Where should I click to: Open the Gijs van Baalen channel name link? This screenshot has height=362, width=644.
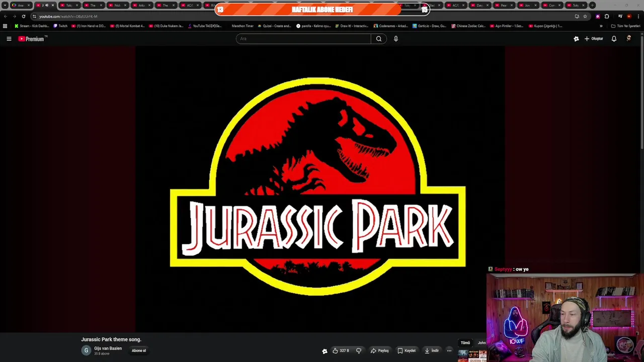pos(108,348)
